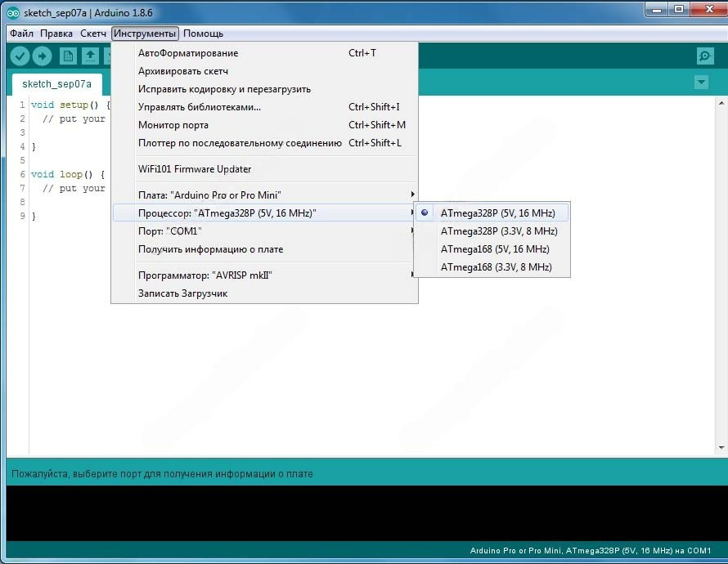Choose ATmega168 (3.3V, 8 MHz) option
The width and height of the screenshot is (728, 564).
496,267
